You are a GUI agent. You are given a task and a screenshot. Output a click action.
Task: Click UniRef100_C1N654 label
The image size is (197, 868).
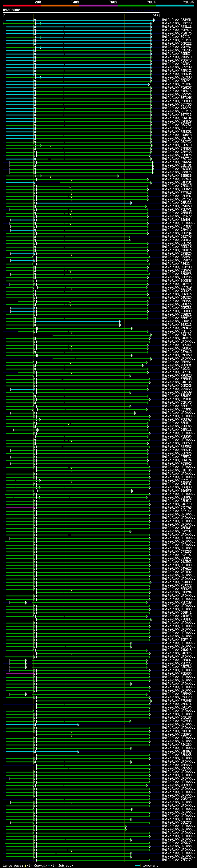(x=177, y=162)
